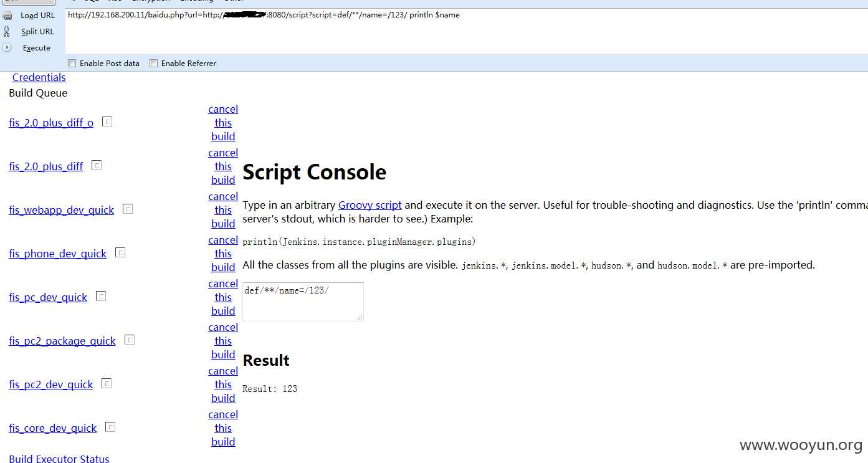Open the Credentials link
Viewport: 868px width, 463px height.
(x=39, y=77)
